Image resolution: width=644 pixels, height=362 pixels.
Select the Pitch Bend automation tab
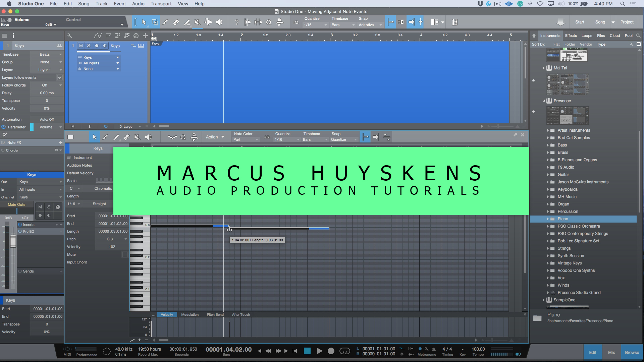tap(215, 314)
